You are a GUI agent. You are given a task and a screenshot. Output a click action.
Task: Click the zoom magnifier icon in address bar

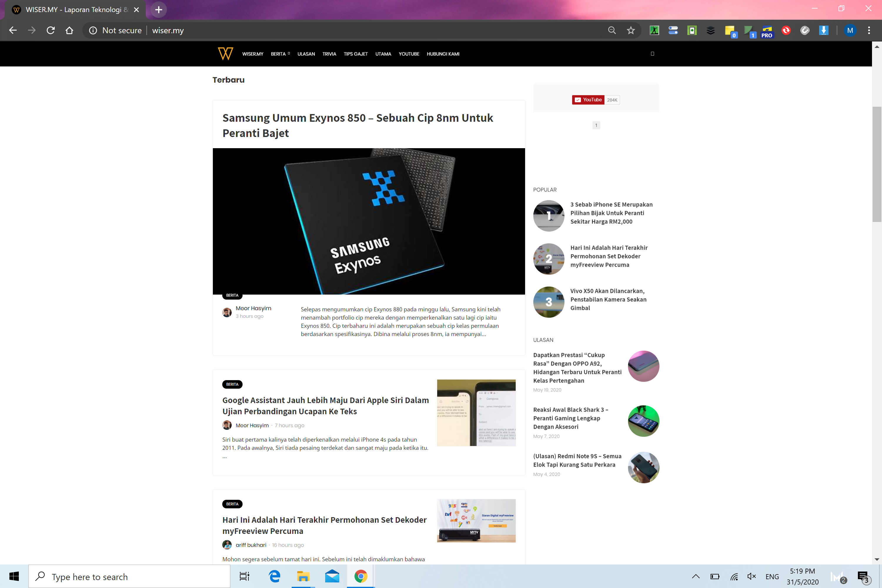point(612,30)
